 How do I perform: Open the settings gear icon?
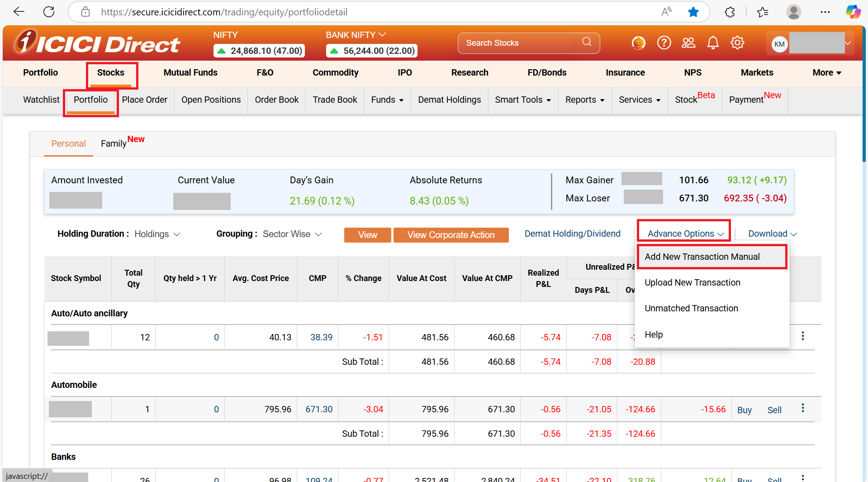(737, 43)
